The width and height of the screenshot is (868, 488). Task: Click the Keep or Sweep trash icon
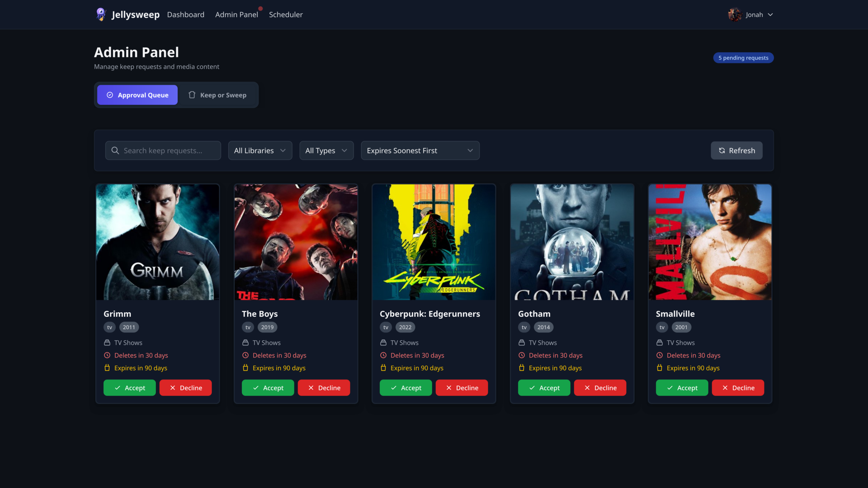coord(192,95)
